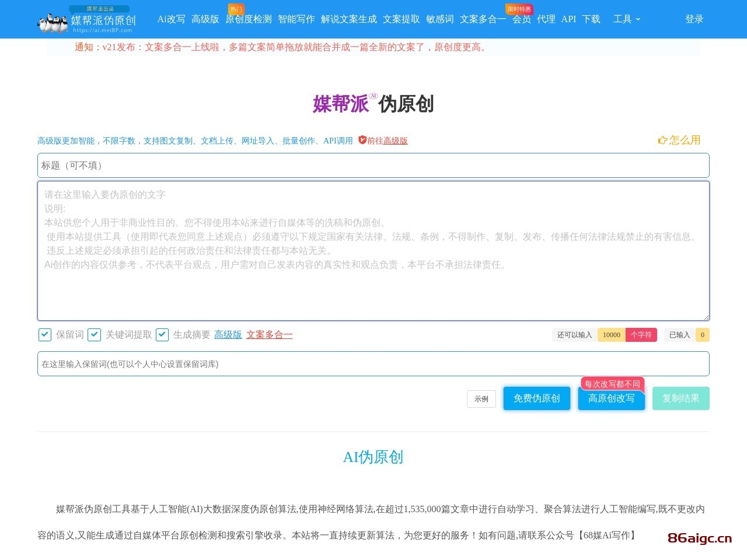The width and height of the screenshot is (747, 560).
Task: Open 智能写作 in the navigation bar
Action: pos(296,19)
